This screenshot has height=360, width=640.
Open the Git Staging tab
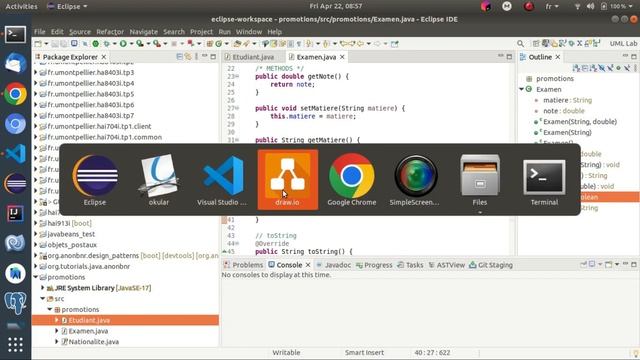[491, 265]
